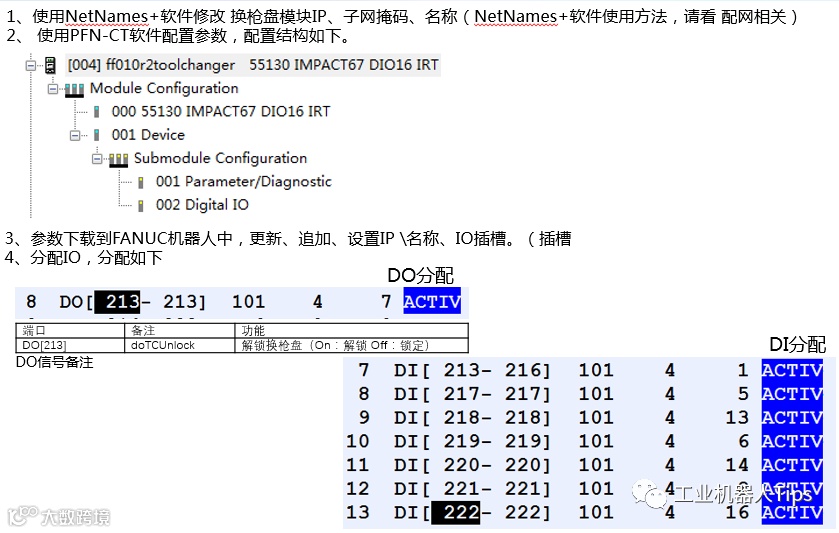The height and width of the screenshot is (533, 839).
Task: Click start point 14 in DI[220-220] row
Action: (737, 465)
